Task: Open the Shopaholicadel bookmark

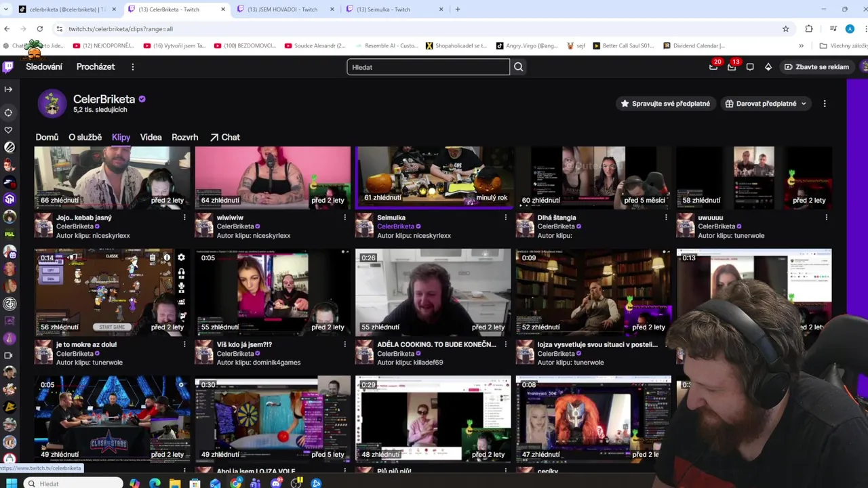Action: coord(456,46)
